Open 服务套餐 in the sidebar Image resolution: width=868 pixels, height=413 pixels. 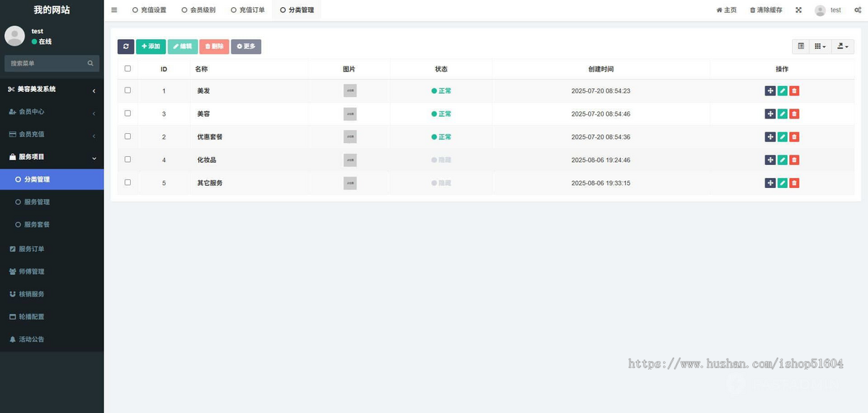52,224
